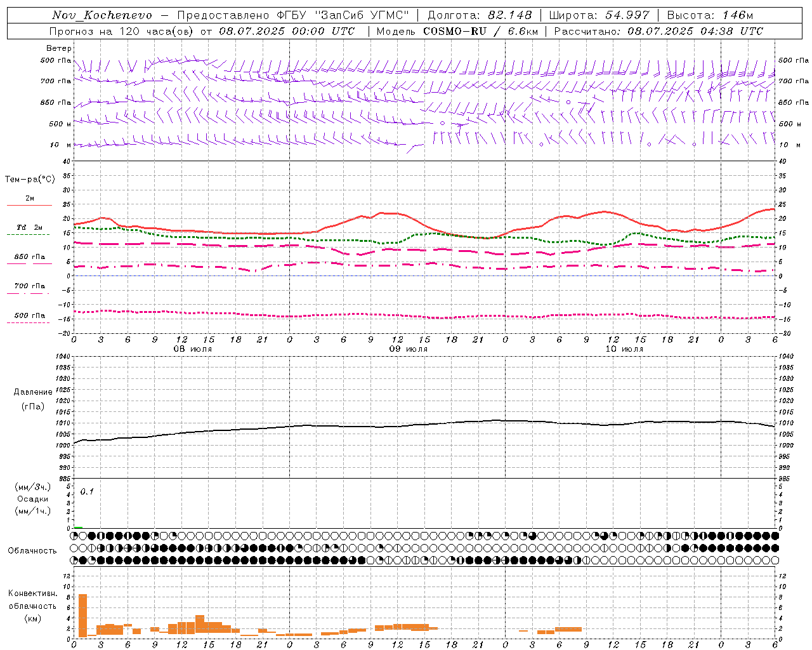Click the Осадки precipitation label

[33, 499]
